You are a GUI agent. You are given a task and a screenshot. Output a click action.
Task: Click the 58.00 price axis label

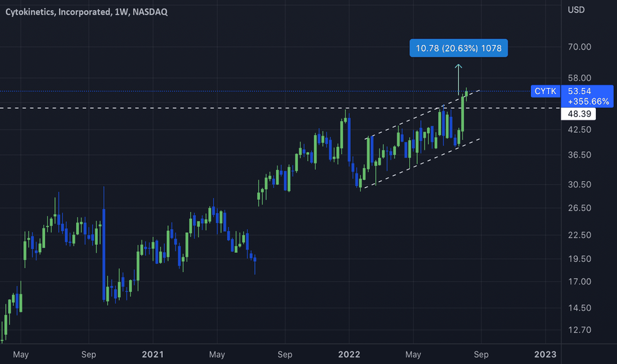click(579, 78)
